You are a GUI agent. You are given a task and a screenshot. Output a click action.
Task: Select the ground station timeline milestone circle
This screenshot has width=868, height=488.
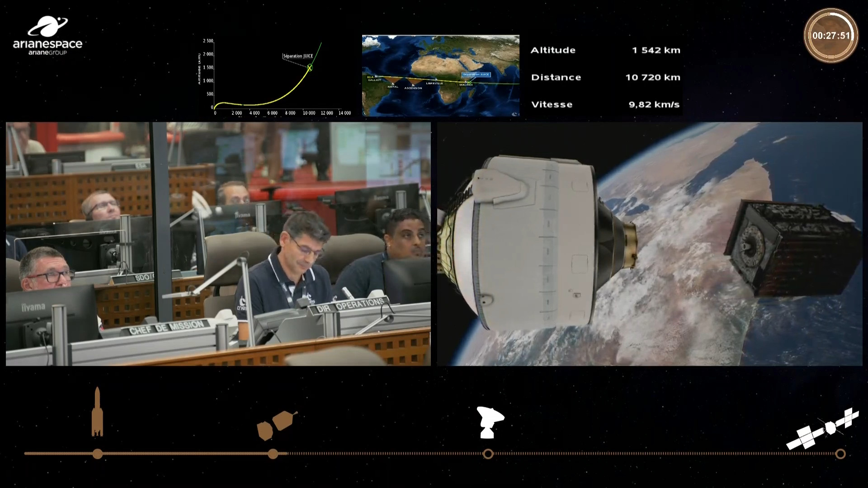click(488, 454)
